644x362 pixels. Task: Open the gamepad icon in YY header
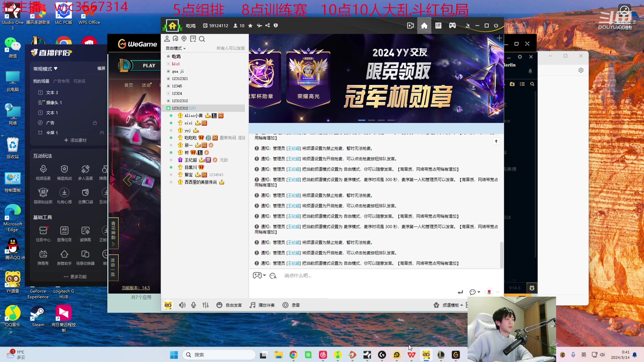(452, 25)
